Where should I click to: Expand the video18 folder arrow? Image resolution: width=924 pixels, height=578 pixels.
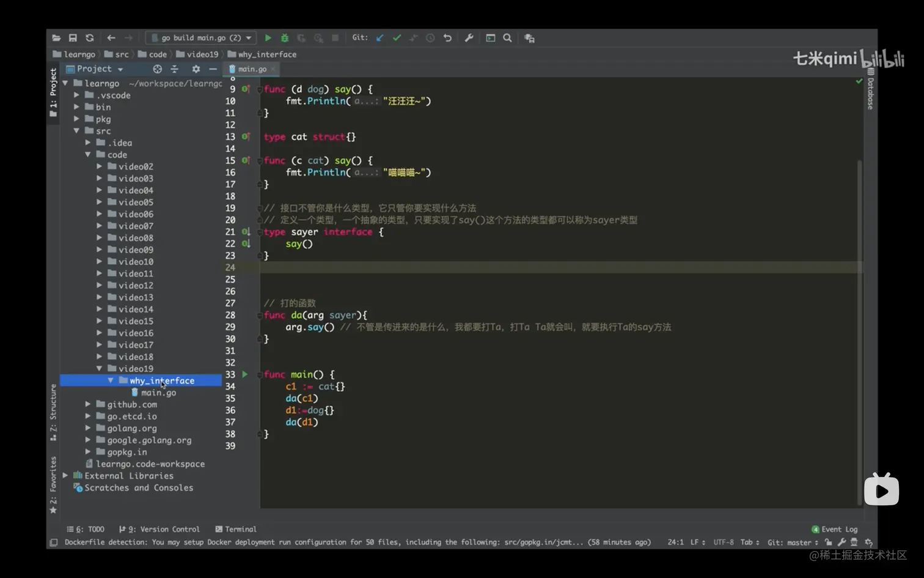pyautogui.click(x=99, y=357)
